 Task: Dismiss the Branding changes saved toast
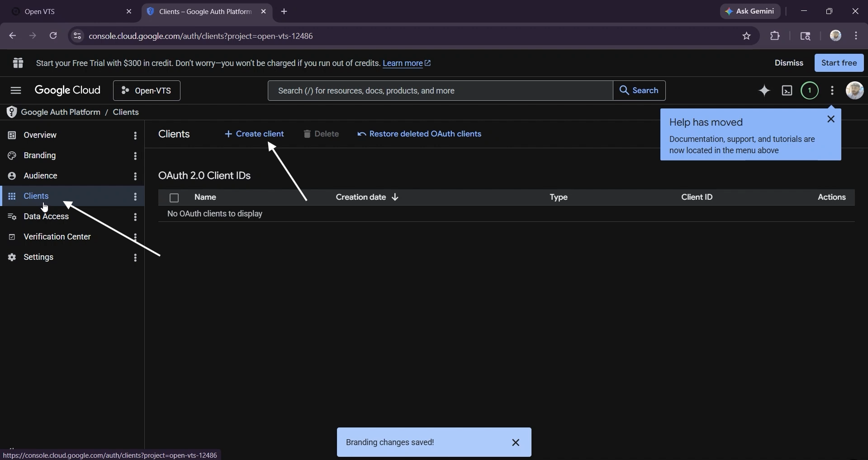pos(516,443)
